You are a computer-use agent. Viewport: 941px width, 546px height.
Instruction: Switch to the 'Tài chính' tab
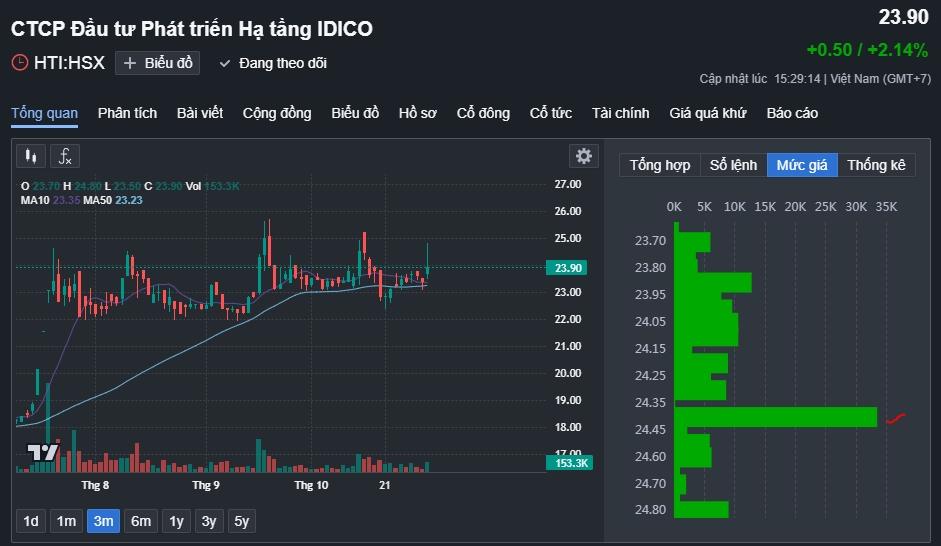[620, 113]
